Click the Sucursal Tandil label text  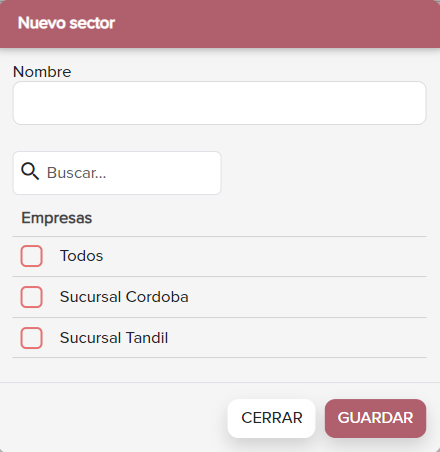(114, 338)
